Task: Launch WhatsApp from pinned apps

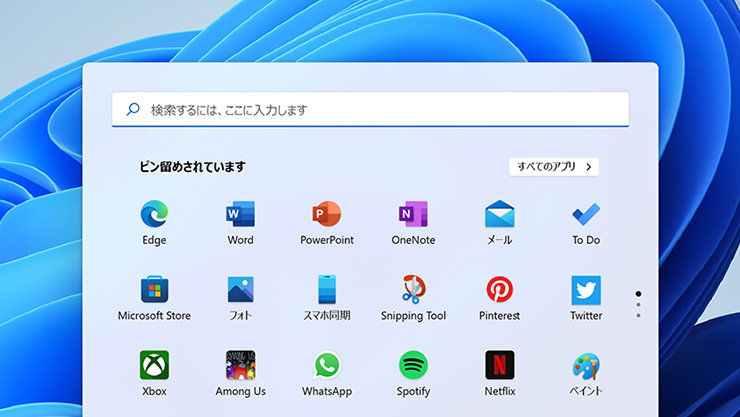Action: [327, 374]
